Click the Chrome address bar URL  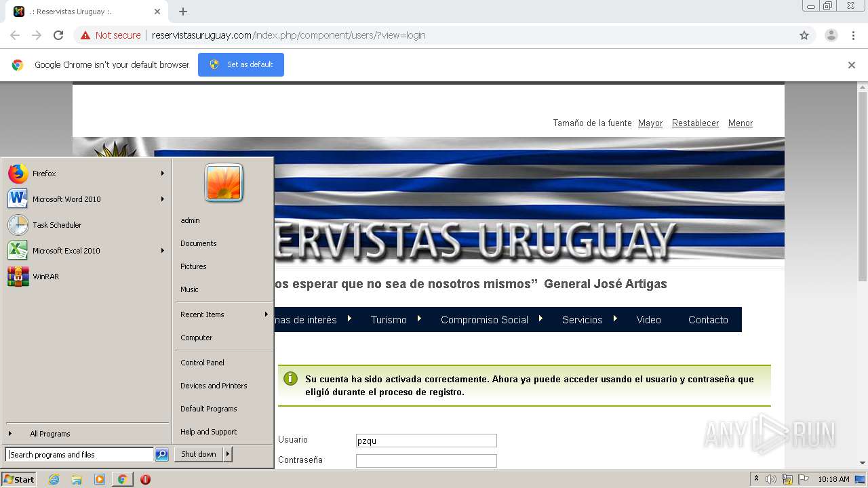click(288, 35)
